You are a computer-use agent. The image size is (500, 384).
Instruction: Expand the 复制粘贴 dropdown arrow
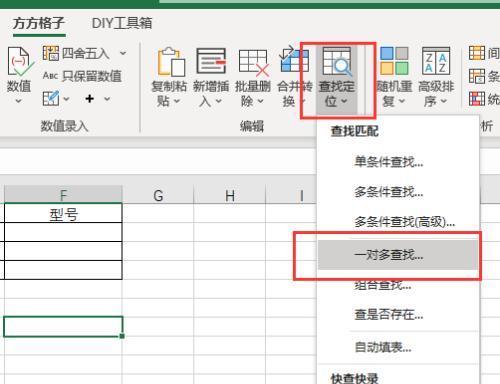coord(177,101)
